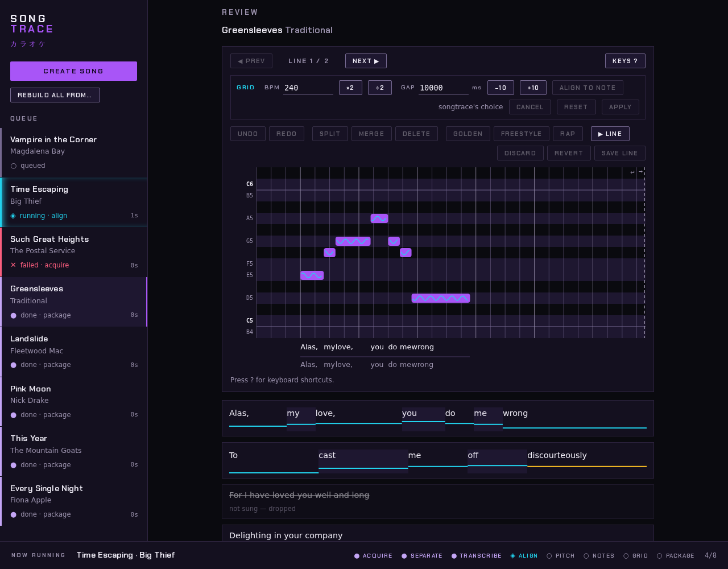This screenshot has width=728, height=569.
Task: Click the PACKAGE pipeline stage in status bar
Action: pyautogui.click(x=676, y=556)
